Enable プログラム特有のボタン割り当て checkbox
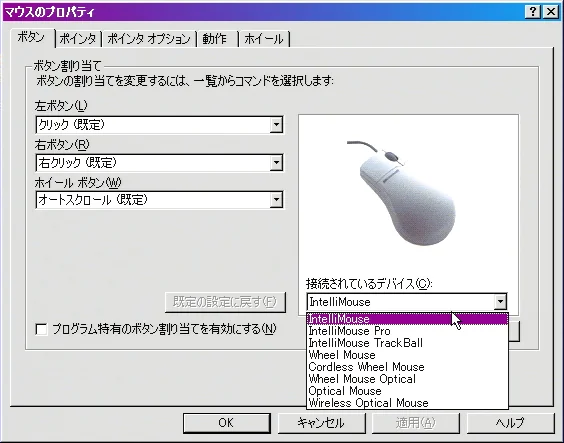Screen dimensions: 564x443 click(41, 329)
